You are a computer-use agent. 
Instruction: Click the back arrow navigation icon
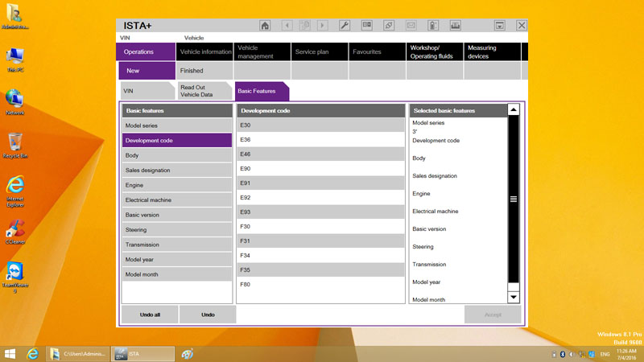pyautogui.click(x=287, y=26)
